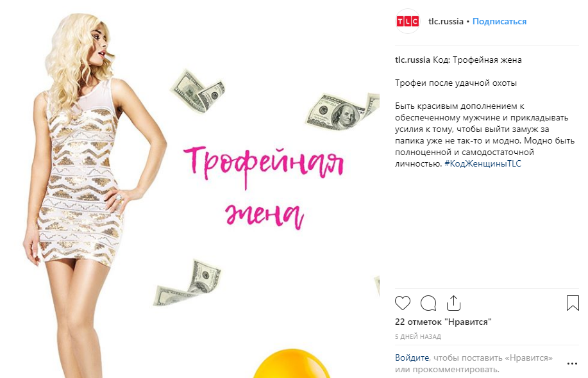
Task: Follow via Подписаться link
Action: pyautogui.click(x=500, y=21)
